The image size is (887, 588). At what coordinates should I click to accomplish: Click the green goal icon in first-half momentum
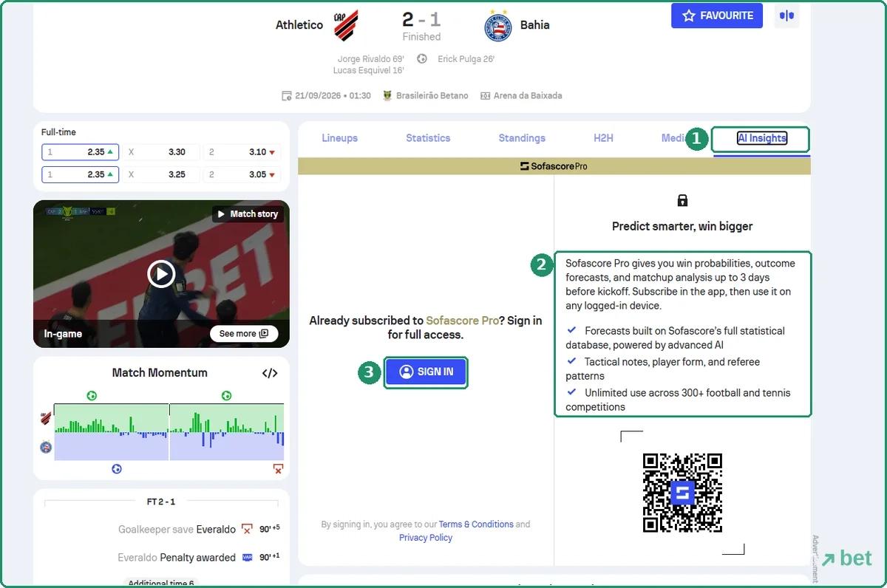(91, 396)
